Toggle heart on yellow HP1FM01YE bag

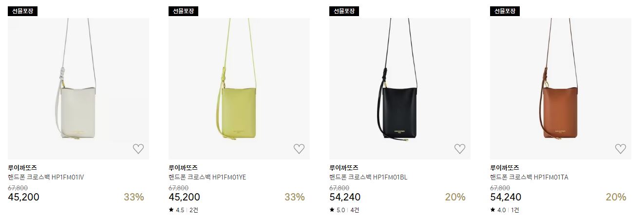click(x=299, y=149)
